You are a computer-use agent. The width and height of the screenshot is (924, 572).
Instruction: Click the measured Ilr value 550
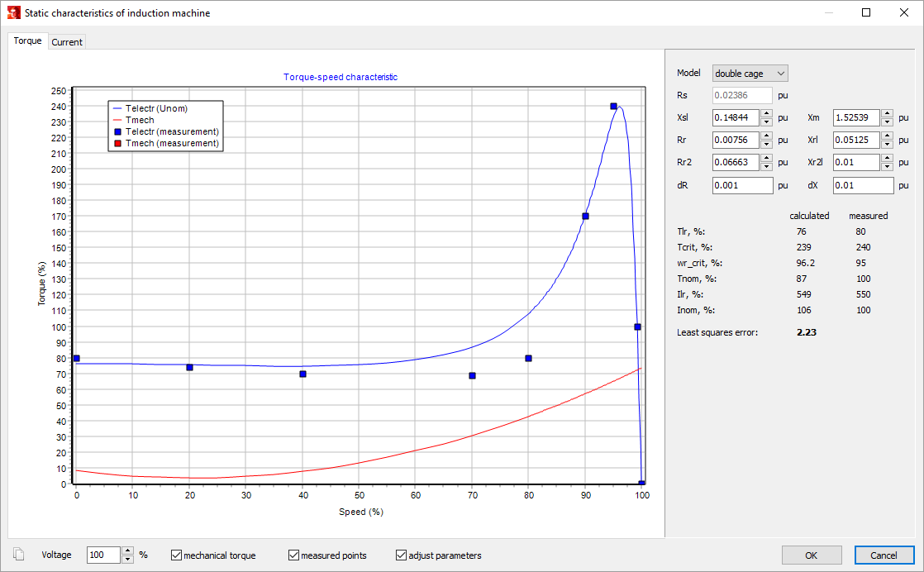pos(864,294)
